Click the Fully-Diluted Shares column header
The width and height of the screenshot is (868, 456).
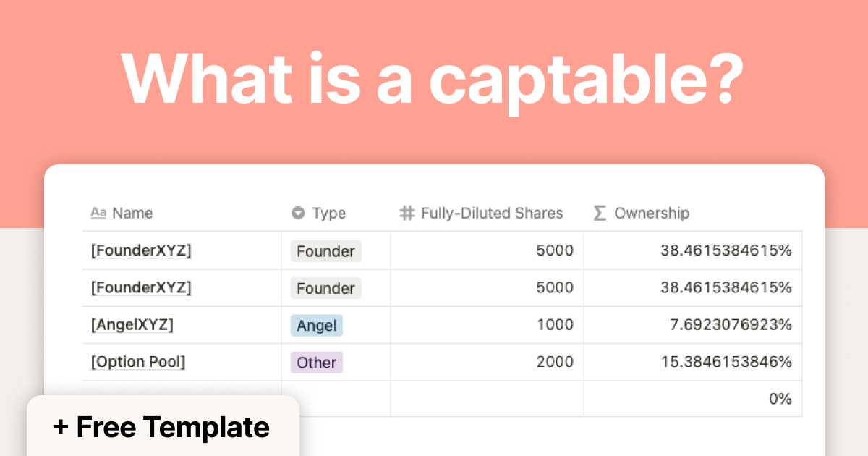492,213
